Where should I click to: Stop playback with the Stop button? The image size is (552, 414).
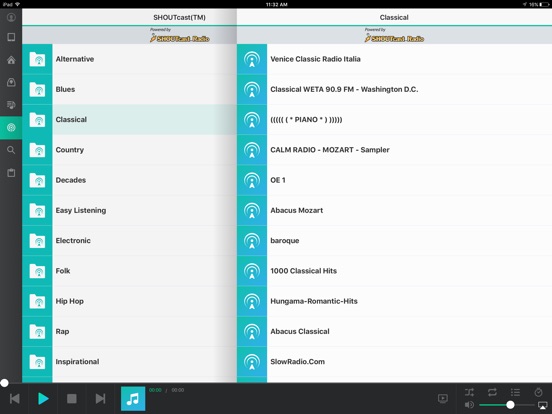pyautogui.click(x=72, y=399)
